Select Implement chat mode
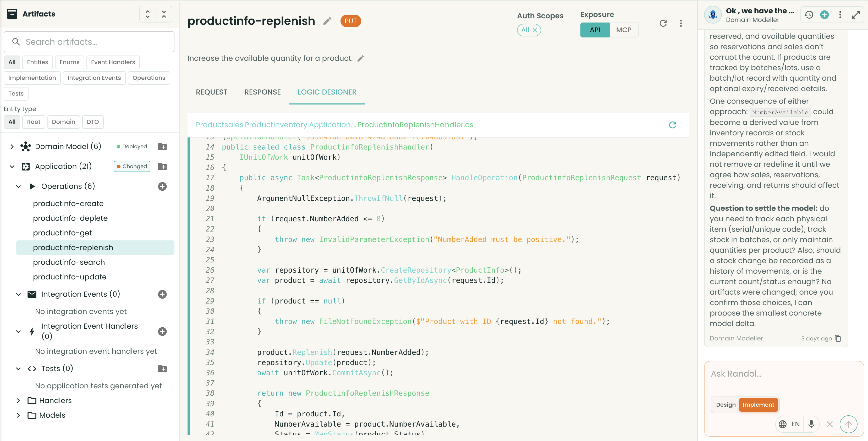Viewport: 868px width, 441px height. 758,405
